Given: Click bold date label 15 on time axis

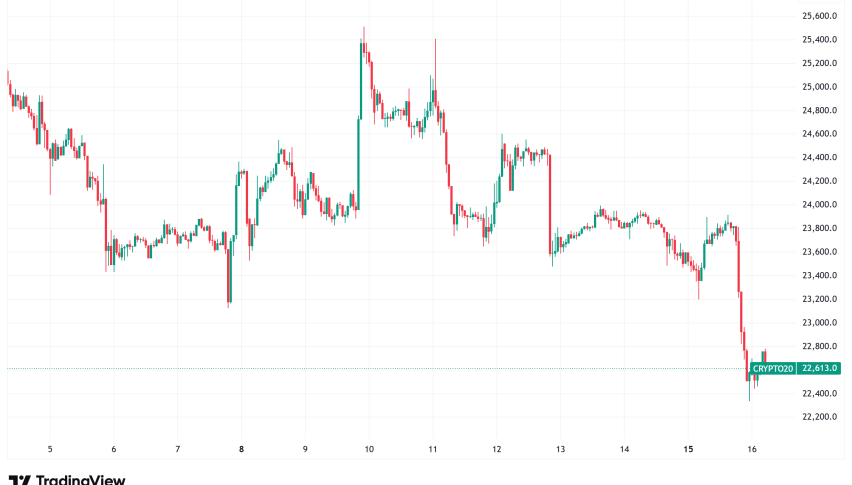Looking at the screenshot, I should (688, 449).
